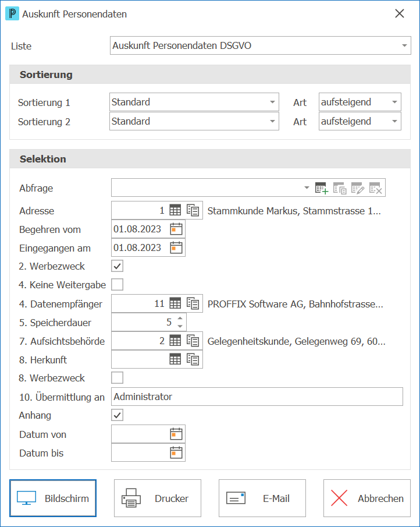Click the Drucker button

[158, 498]
